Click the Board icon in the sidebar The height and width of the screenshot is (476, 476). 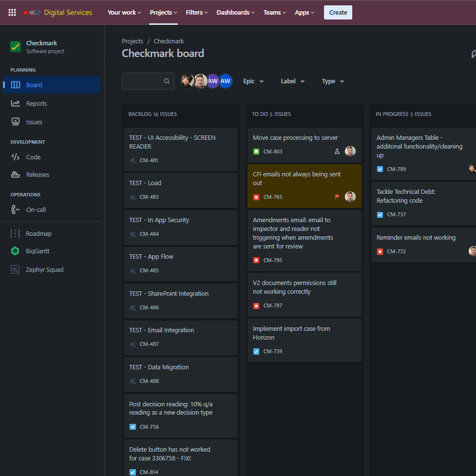click(16, 85)
